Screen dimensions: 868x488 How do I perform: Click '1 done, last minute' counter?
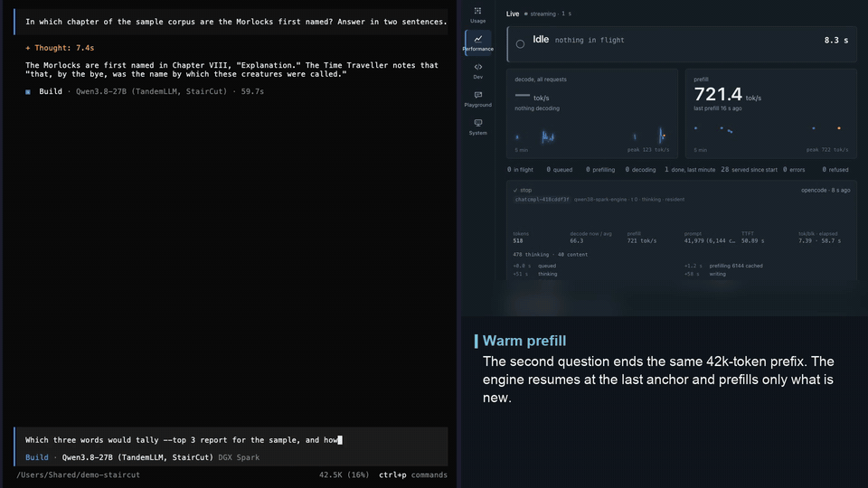point(690,170)
